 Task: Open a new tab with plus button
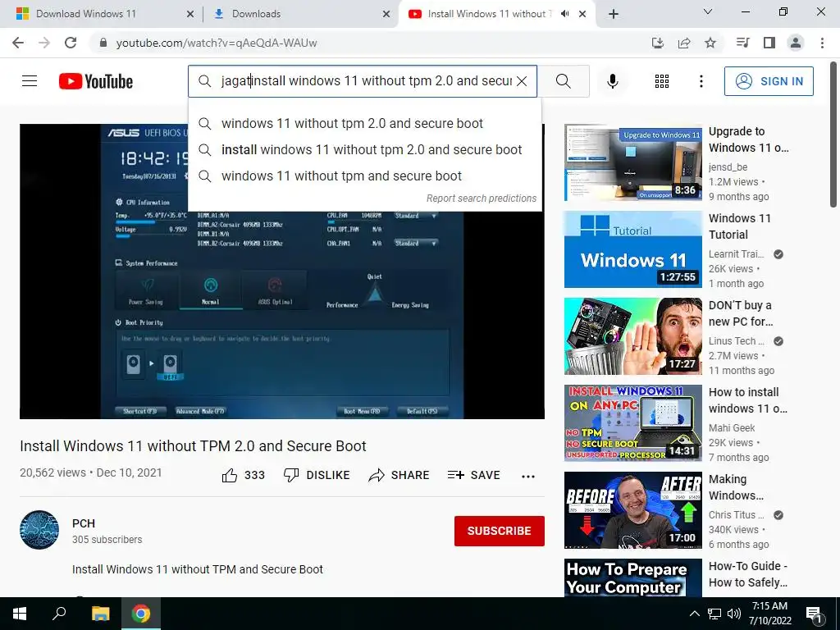(614, 14)
